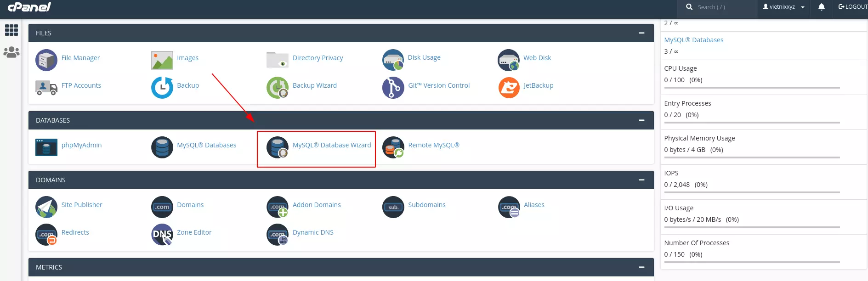Viewport: 868px width, 281px height.
Task: Click the Physical Memory Usage progress bar
Action: tap(752, 157)
